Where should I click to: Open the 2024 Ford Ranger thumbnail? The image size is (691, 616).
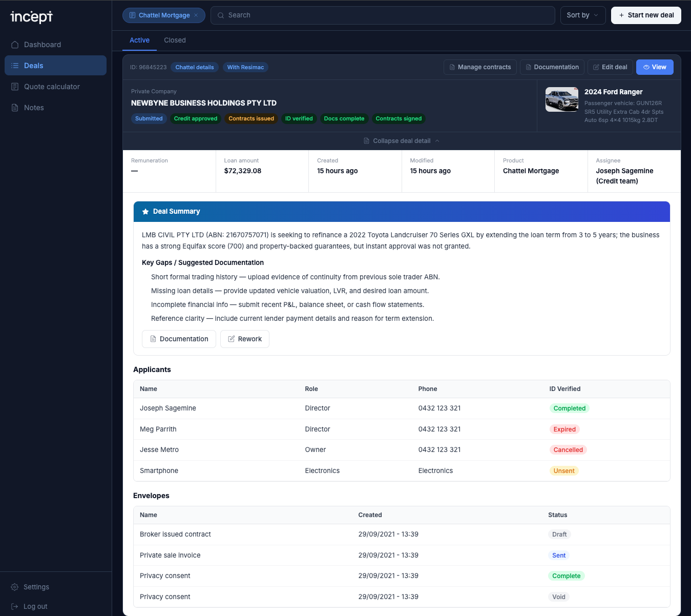click(562, 99)
